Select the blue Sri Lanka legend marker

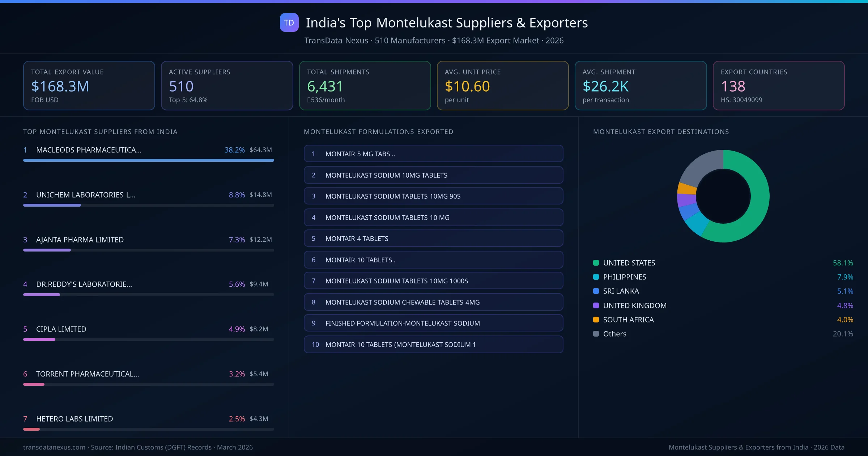(595, 291)
